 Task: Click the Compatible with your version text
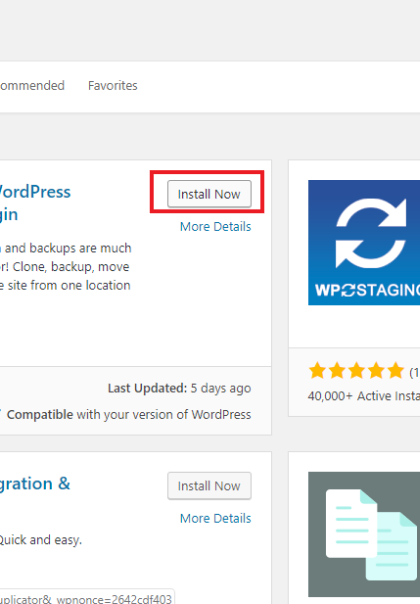pos(129,415)
